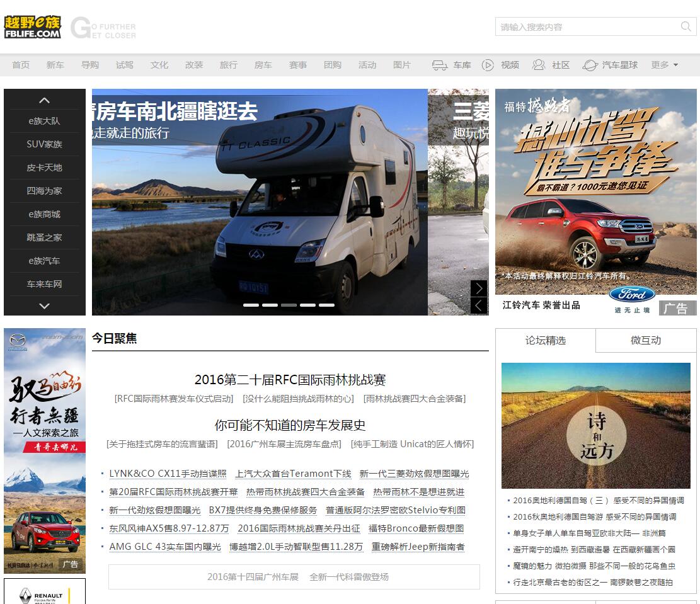700x604 pixels.
Task: Select 皮卡天地 in sidebar
Action: (x=44, y=168)
